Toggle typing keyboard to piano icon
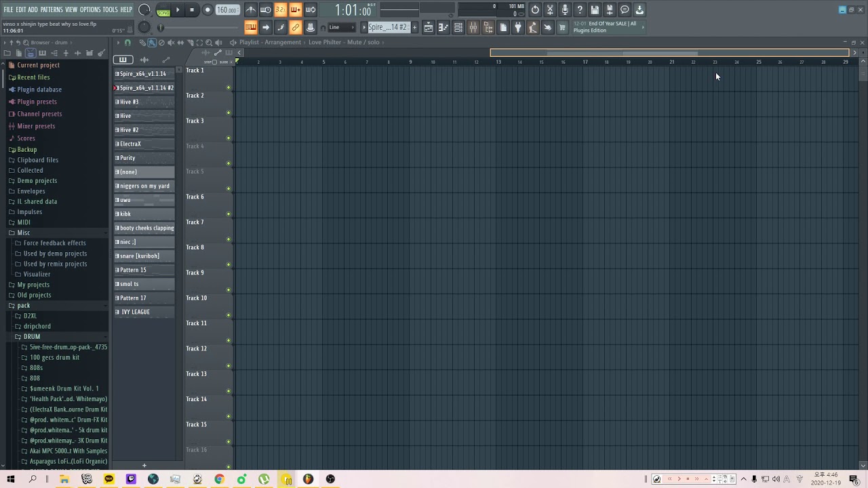The image size is (868, 488). click(x=251, y=27)
